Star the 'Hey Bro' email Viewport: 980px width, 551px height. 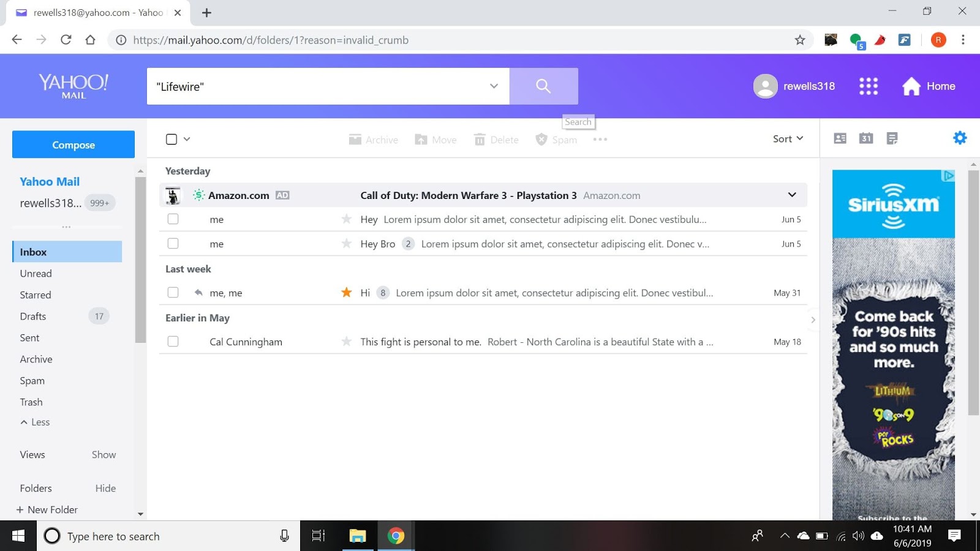(347, 244)
